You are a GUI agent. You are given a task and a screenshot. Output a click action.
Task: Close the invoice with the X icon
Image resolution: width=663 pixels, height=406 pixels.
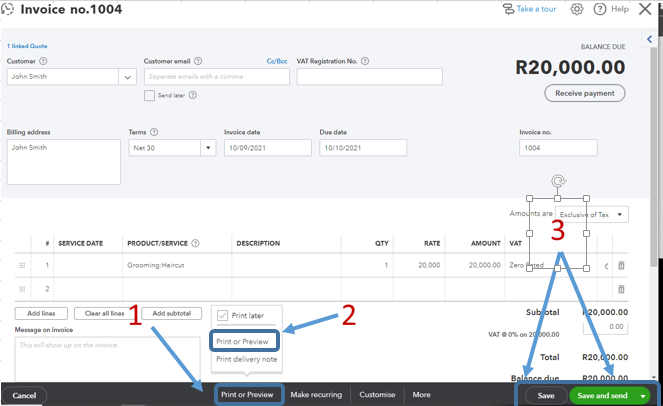coord(645,9)
